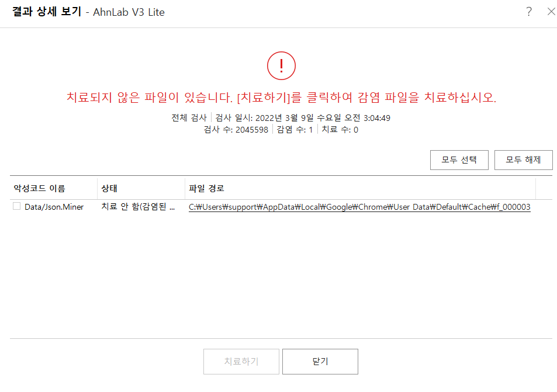Click the red 치료되지 않은 파일이 있습니다 warning message
This screenshot has width=557, height=392.
click(x=281, y=98)
